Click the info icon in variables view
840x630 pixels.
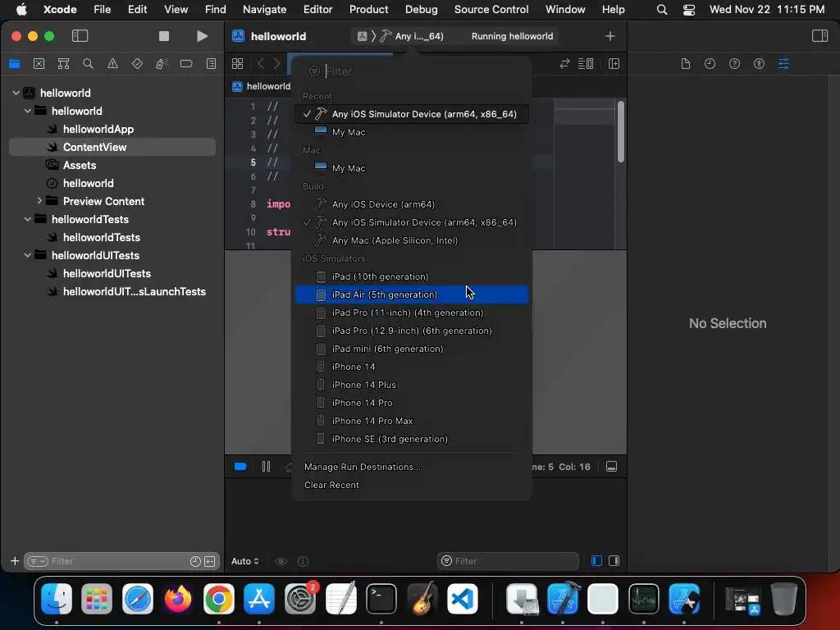tap(304, 561)
